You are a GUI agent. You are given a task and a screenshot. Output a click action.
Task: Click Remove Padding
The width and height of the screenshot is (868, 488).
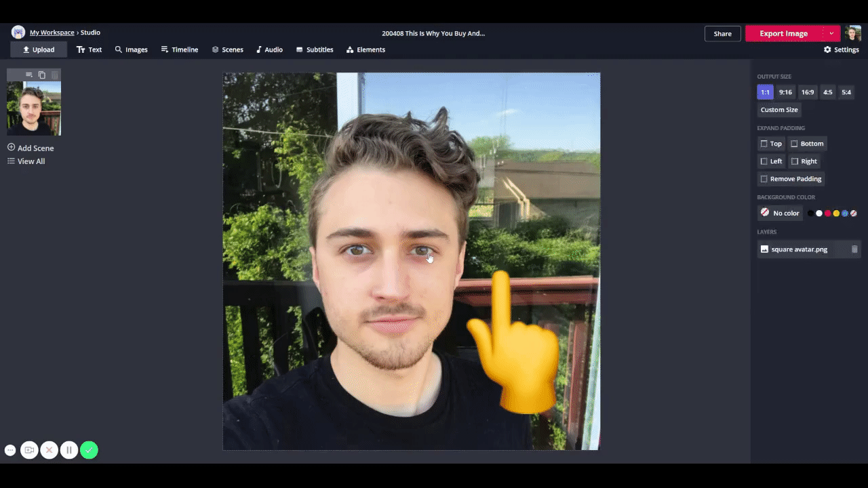(791, 179)
